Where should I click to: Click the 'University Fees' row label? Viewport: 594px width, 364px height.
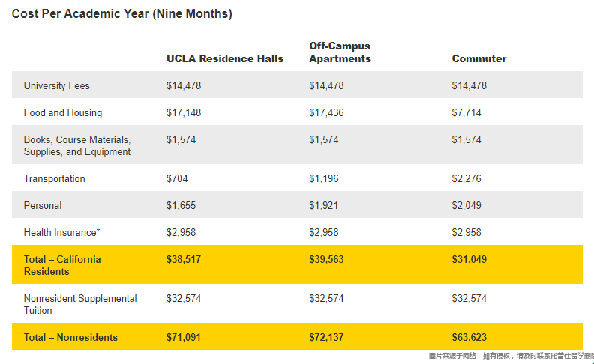point(57,86)
